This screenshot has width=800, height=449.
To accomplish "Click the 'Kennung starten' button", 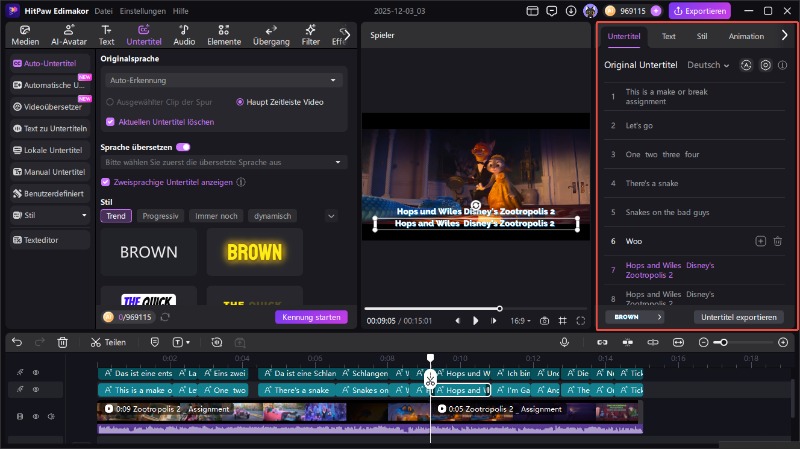I will coord(311,317).
